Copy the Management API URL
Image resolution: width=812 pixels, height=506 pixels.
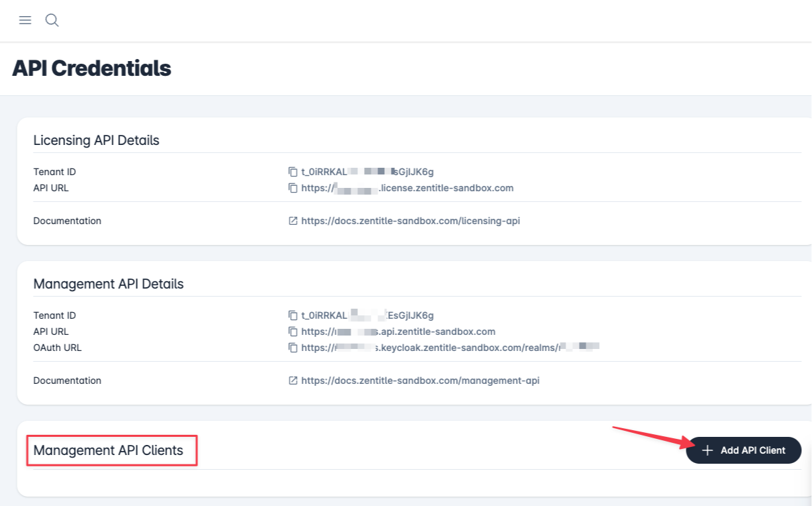coord(293,332)
